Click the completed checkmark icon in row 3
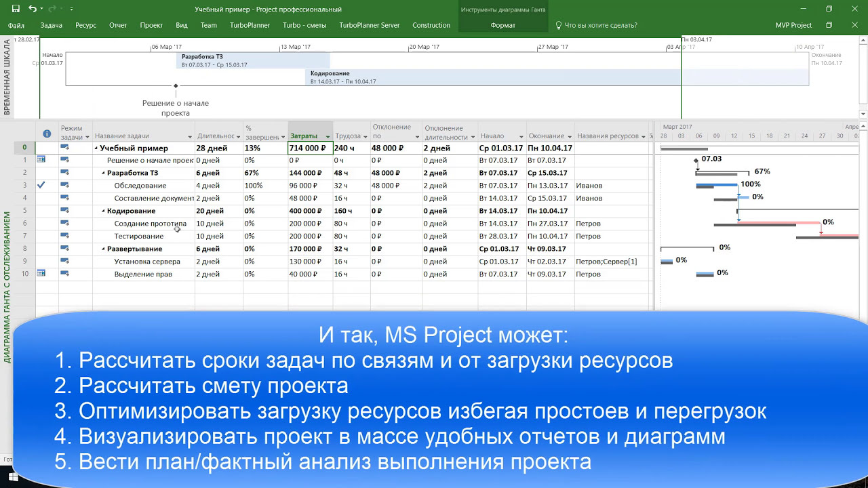 41,185
